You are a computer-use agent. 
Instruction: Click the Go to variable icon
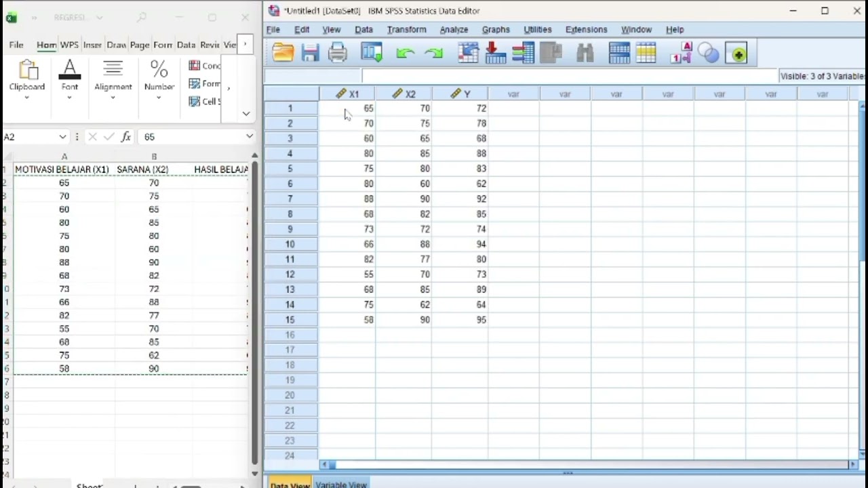(x=495, y=53)
